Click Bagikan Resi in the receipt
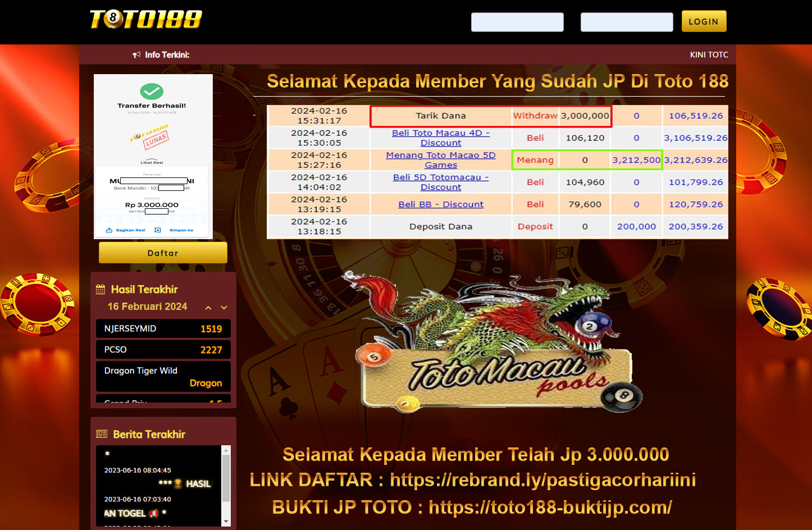Screen dimensions: 812x530 tap(126, 230)
